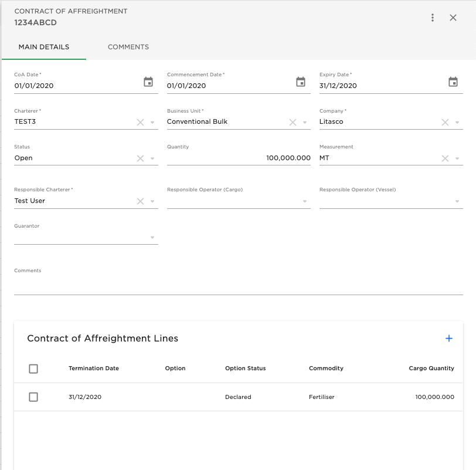Expand the Business Unit dropdown
Viewport: 476px width, 470px height.
(x=305, y=123)
